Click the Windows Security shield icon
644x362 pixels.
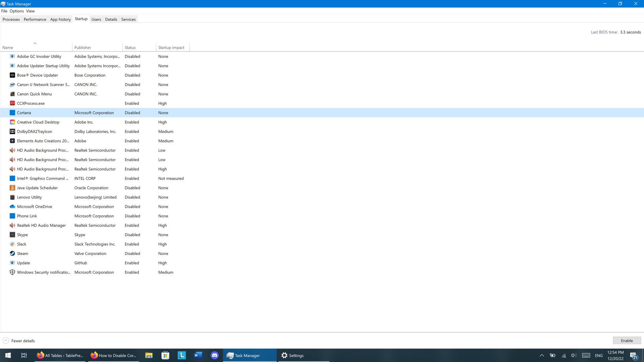(x=12, y=272)
